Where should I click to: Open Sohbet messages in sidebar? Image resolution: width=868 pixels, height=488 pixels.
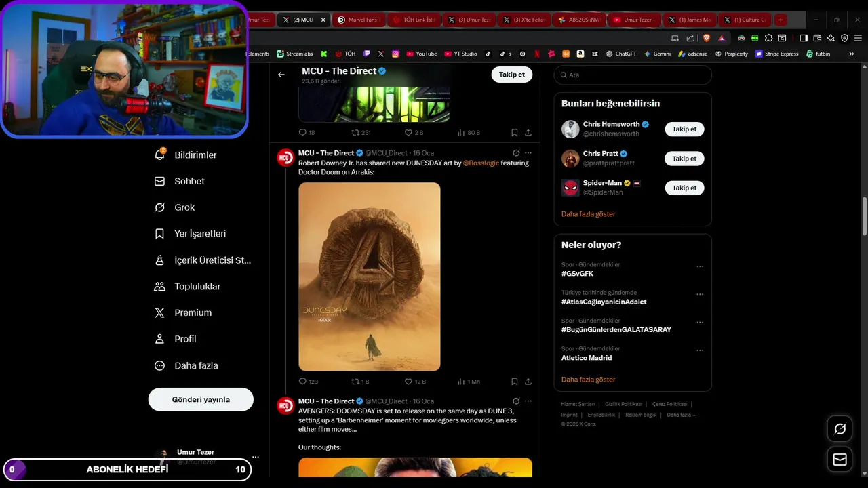coord(180,181)
